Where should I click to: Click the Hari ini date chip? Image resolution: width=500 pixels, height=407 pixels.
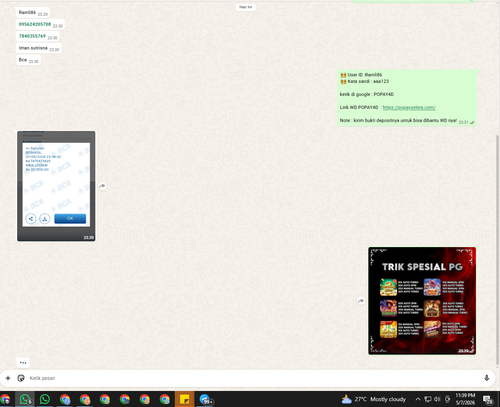pos(246,7)
